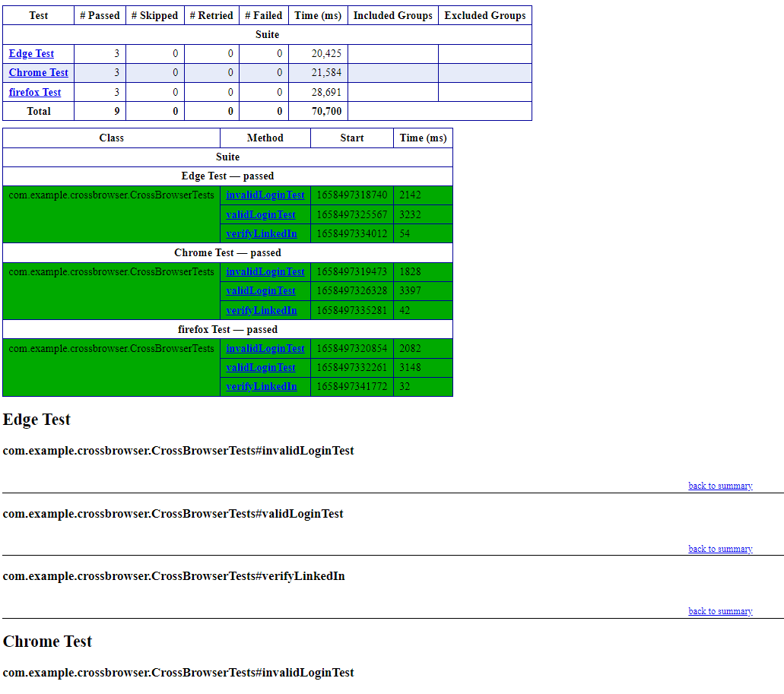Click the Chrome Test — passed section header

[227, 252]
